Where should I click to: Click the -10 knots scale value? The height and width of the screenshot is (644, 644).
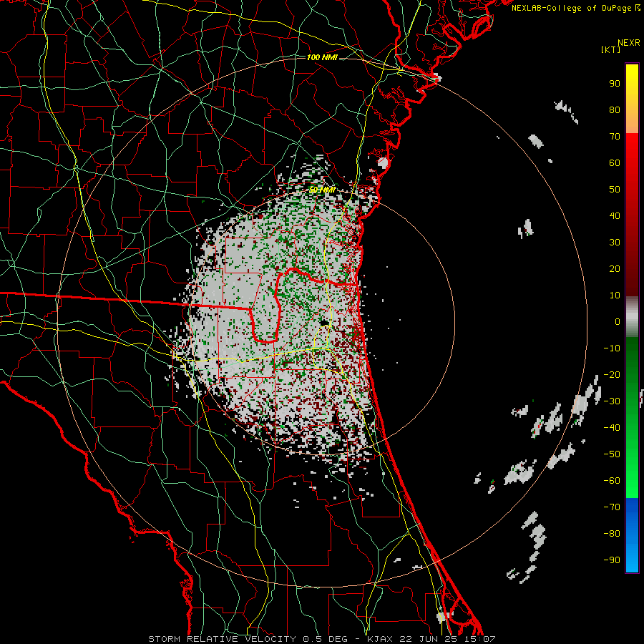click(612, 348)
